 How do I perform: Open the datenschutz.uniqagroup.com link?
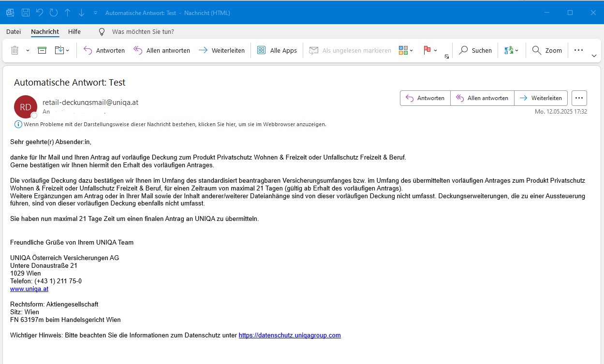coord(290,335)
